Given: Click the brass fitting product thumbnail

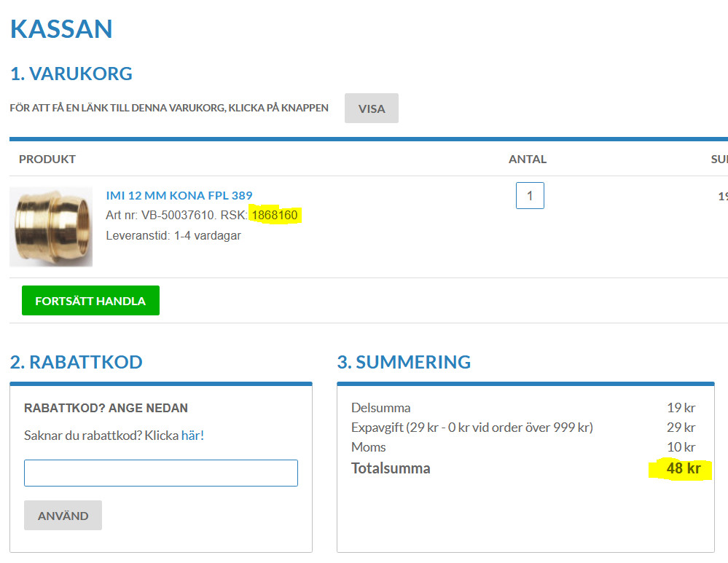Looking at the screenshot, I should coord(51,227).
